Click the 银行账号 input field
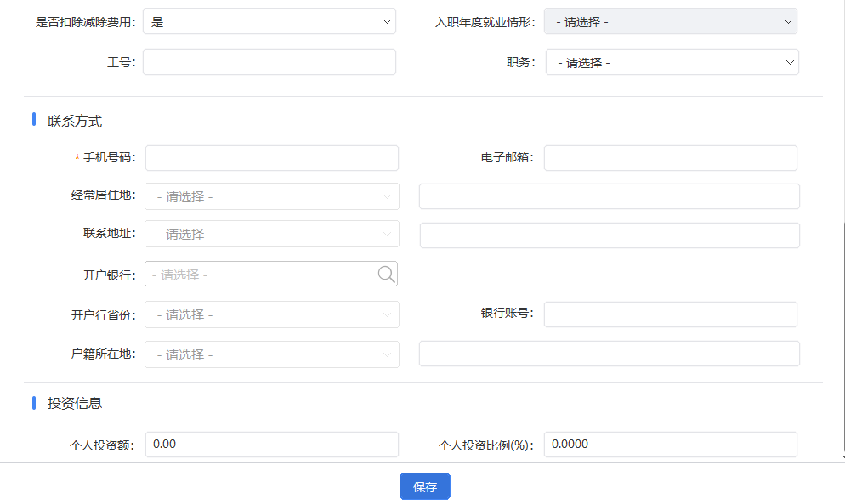Image resolution: width=845 pixels, height=504 pixels. coord(671,314)
